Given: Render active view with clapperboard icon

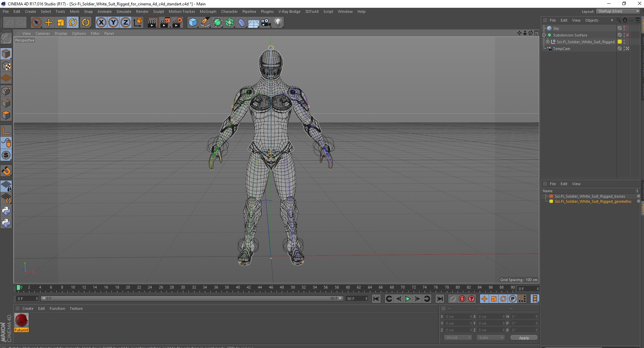Looking at the screenshot, I should tap(153, 23).
